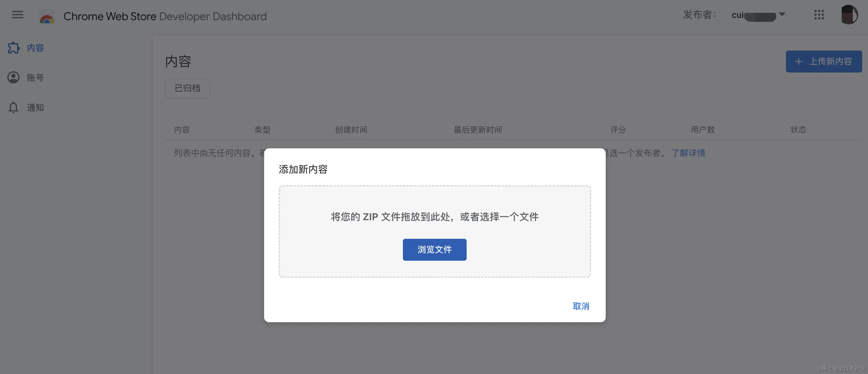Open the publisher name selector
The image size is (868, 374).
(x=754, y=16)
